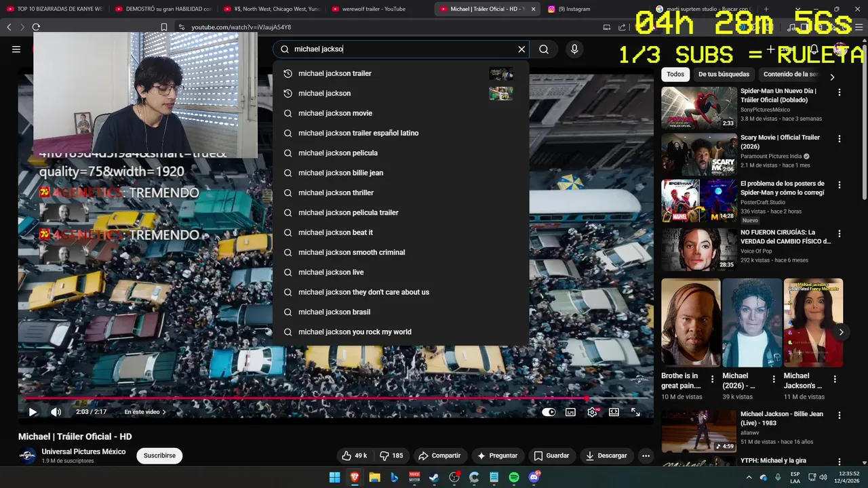This screenshot has height=488, width=868.
Task: Click the Universal Pictures channel avatar
Action: 27,455
